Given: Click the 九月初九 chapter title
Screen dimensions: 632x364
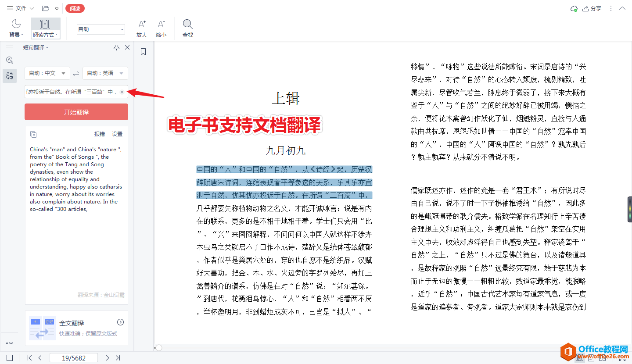Looking at the screenshot, I should tap(286, 151).
